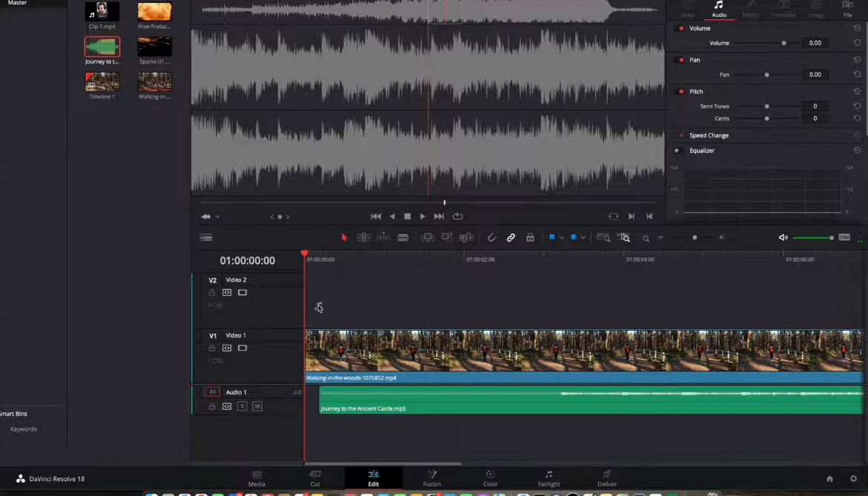Click the Custom Zoom magnifier icon
Viewport: 868px width, 496px height.
[646, 238]
